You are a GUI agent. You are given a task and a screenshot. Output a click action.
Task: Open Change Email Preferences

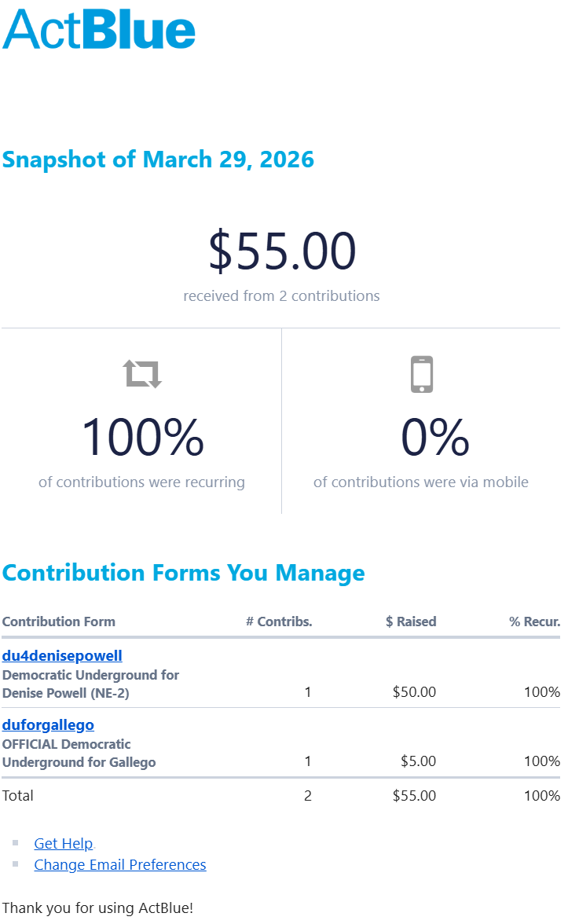point(119,864)
